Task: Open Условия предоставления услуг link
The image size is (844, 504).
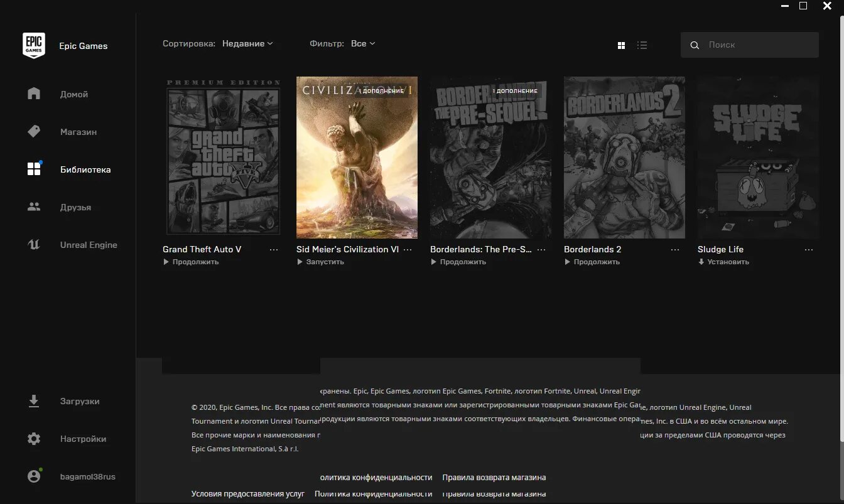Action: (248, 494)
